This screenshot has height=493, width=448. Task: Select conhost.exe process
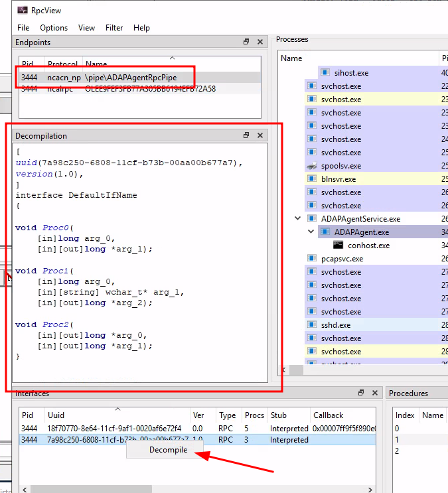click(368, 246)
